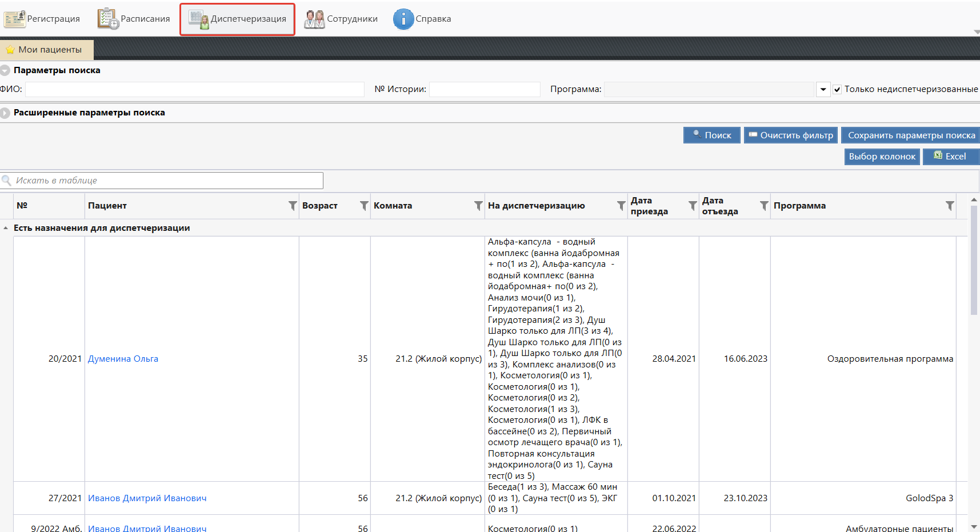Open patient link Думенина Ольга
Screen dimensions: 980x532
tap(123, 359)
